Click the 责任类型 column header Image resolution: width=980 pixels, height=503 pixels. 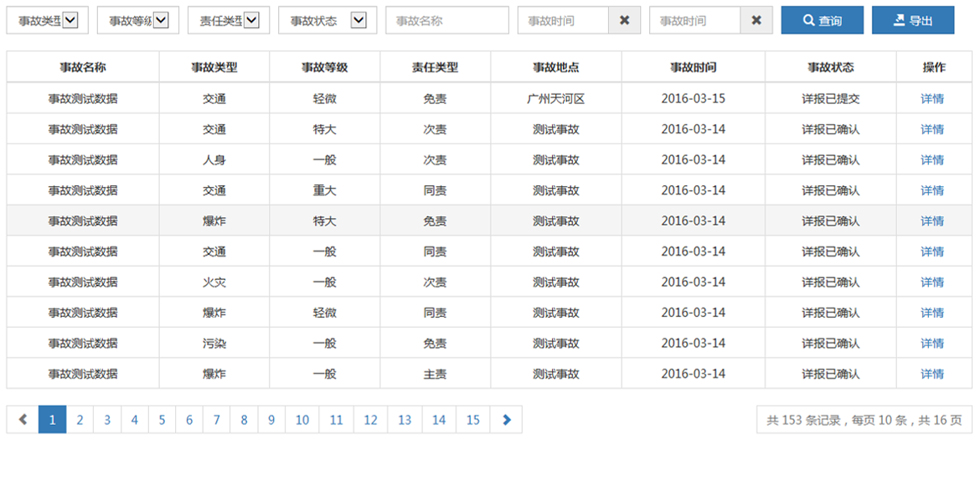coord(435,68)
